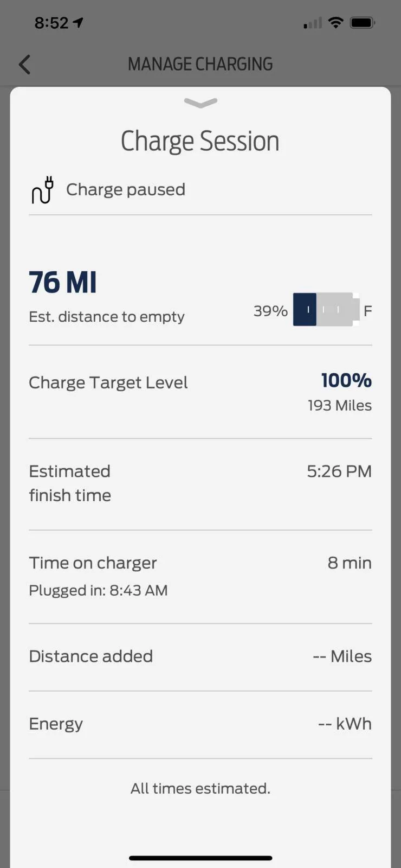
Task: Tap the home indicator bar at bottom
Action: tap(200, 858)
